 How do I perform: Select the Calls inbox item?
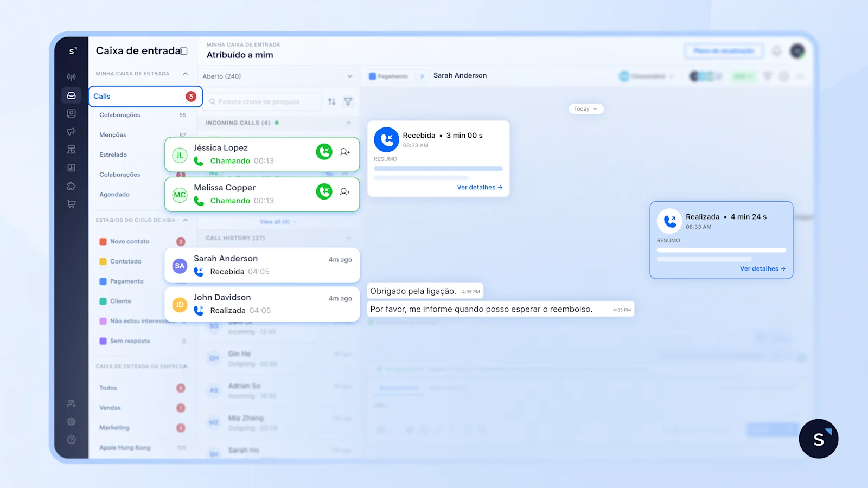[145, 97]
